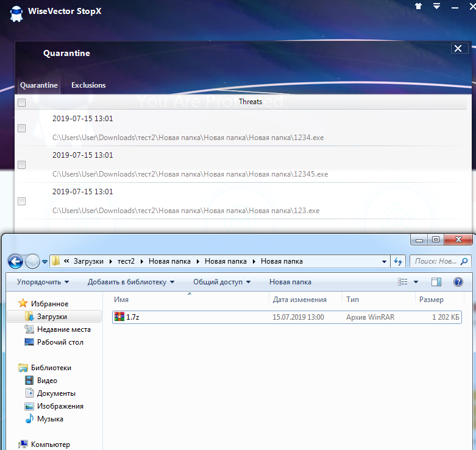Switch to the Quarantine tab
Viewport: 476px width, 450px height.
pos(39,85)
